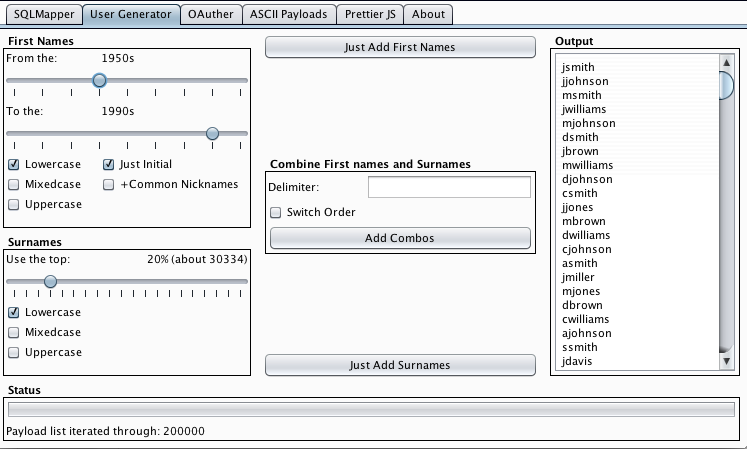Check the Switch Order checkbox
Viewport: 747px width, 449px height.
275,213
